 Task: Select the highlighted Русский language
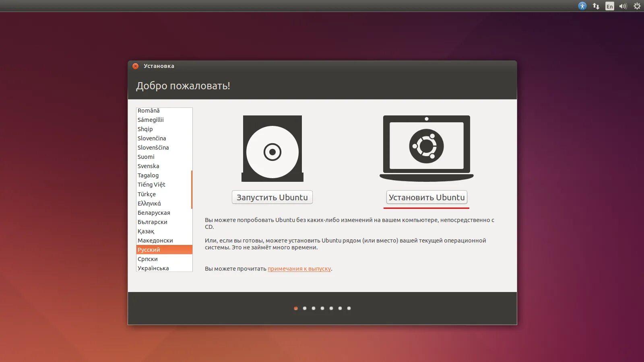click(x=164, y=250)
